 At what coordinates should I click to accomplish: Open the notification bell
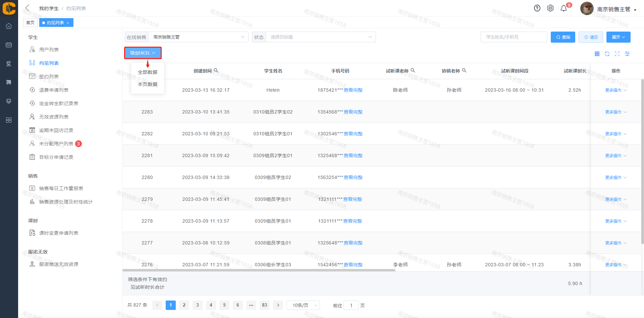tap(564, 8)
